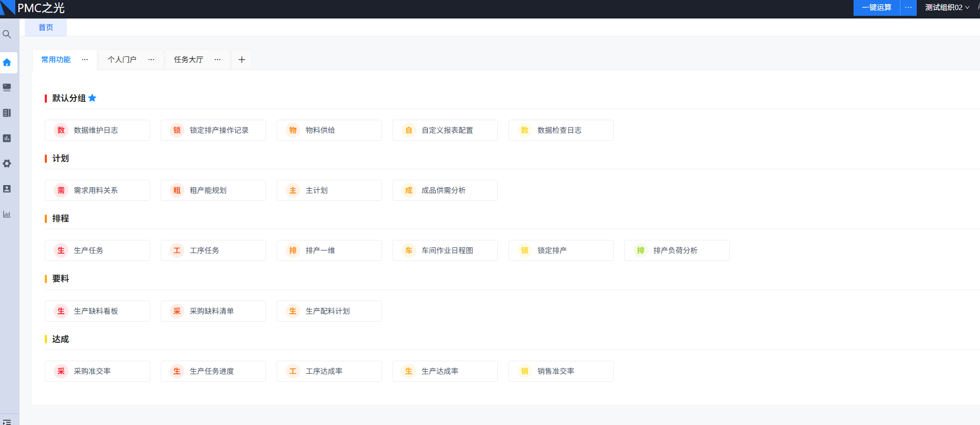This screenshot has width=980, height=425.
Task: Open the document list icon in the left sidebar
Action: pyautogui.click(x=7, y=113)
